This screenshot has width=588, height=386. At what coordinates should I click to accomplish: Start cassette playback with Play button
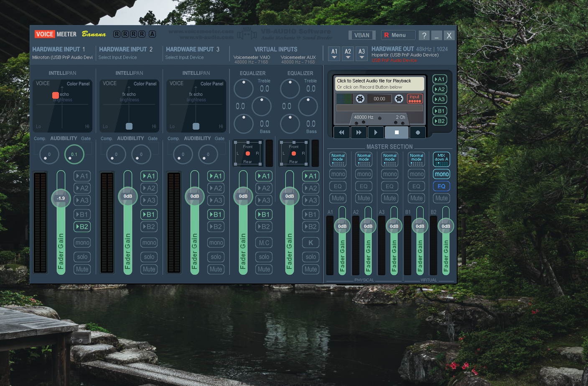click(376, 132)
